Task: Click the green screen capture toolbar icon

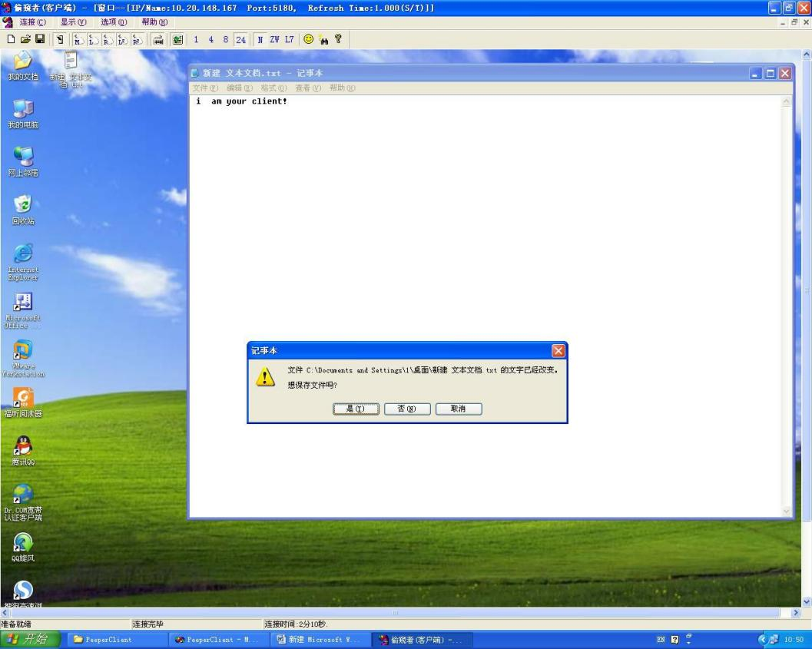Action: 177,39
